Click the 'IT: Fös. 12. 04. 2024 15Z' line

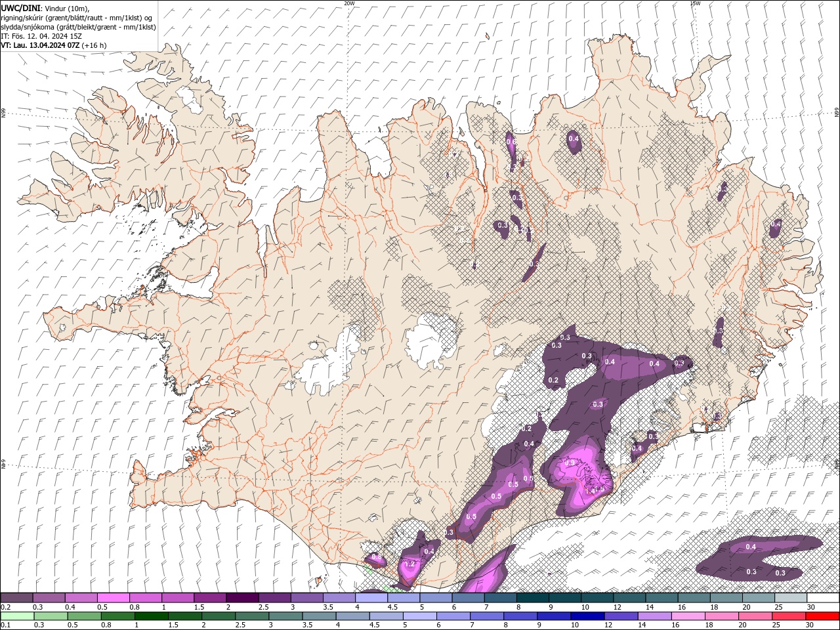point(41,36)
